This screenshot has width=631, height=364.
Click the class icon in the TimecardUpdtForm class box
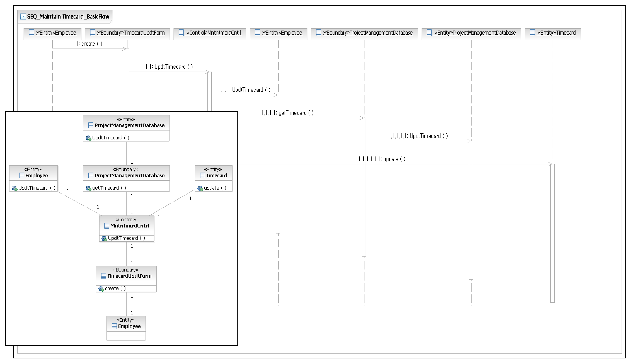click(103, 276)
